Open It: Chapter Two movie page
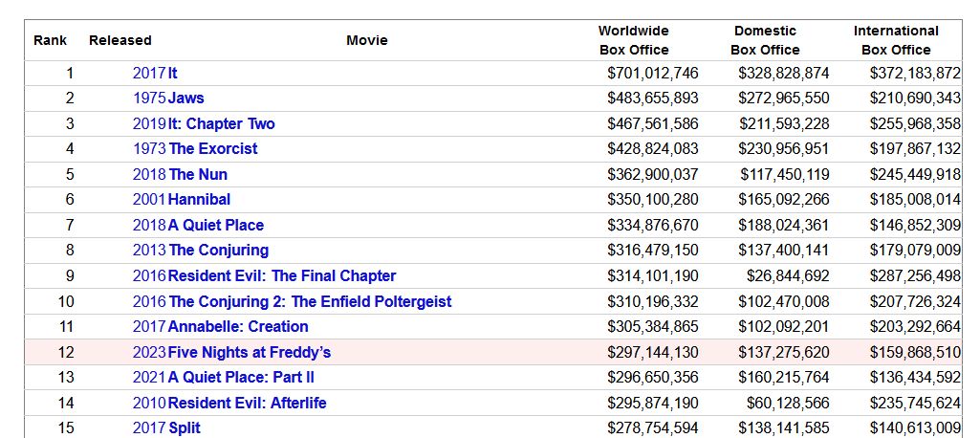 [x=221, y=123]
